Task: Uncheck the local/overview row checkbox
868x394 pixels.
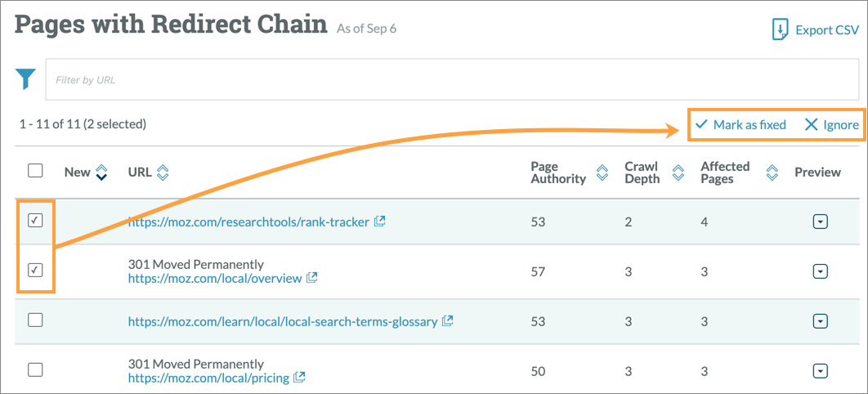Action: point(35,271)
